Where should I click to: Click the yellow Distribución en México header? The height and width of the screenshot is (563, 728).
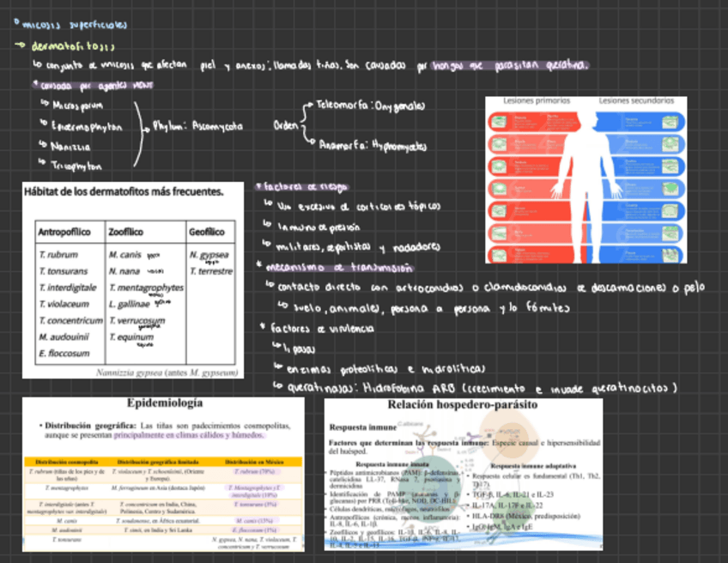256,463
